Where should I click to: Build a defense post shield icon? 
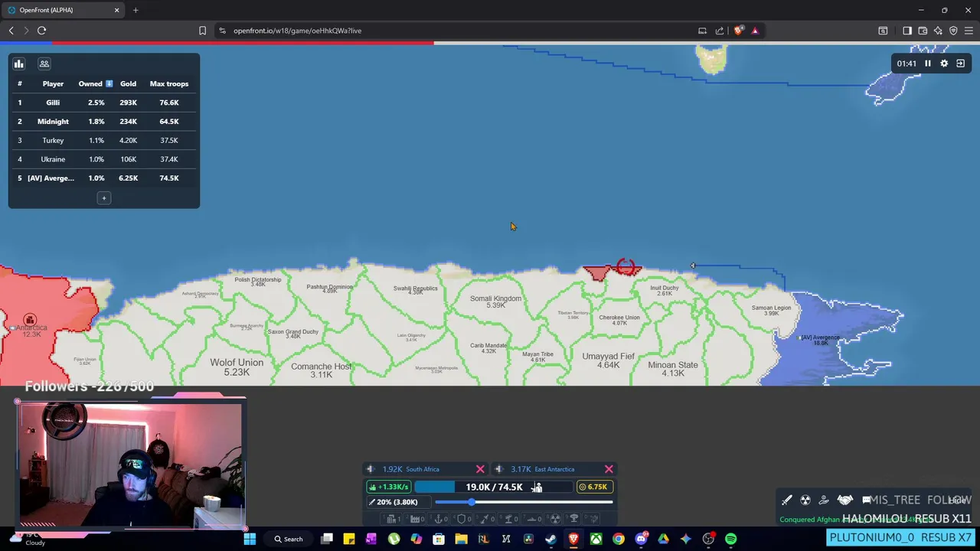tap(462, 519)
